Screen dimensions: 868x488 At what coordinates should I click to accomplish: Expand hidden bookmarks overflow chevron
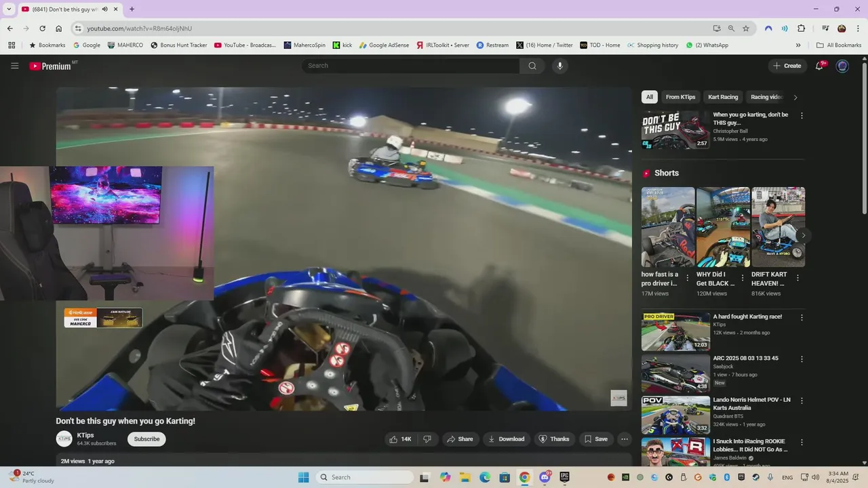[x=798, y=45]
